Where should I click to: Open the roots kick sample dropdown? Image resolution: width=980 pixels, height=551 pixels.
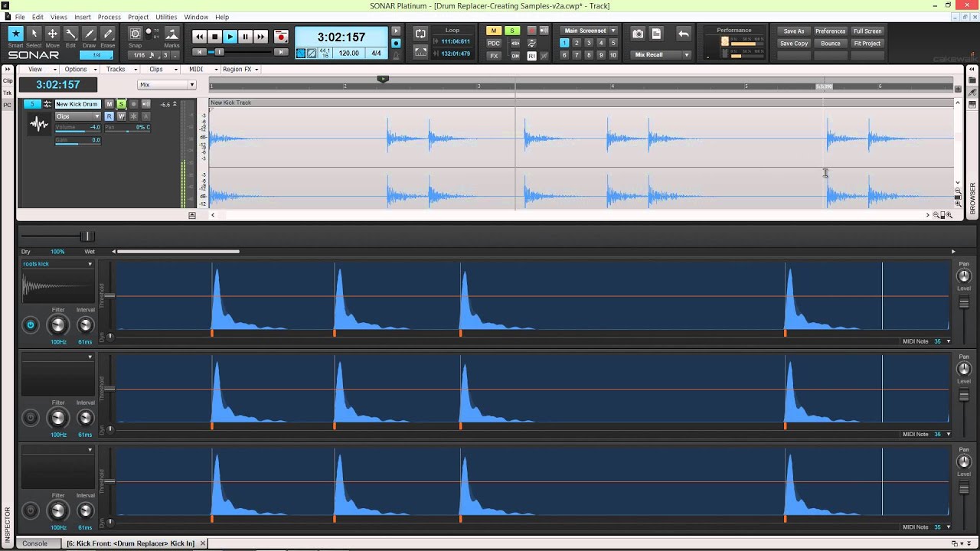click(x=57, y=264)
